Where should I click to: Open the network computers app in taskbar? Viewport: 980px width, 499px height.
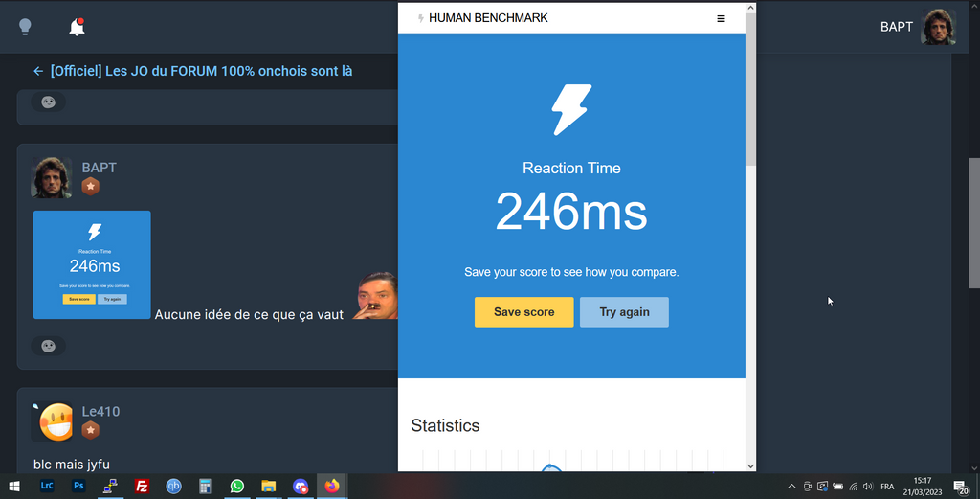[111, 486]
